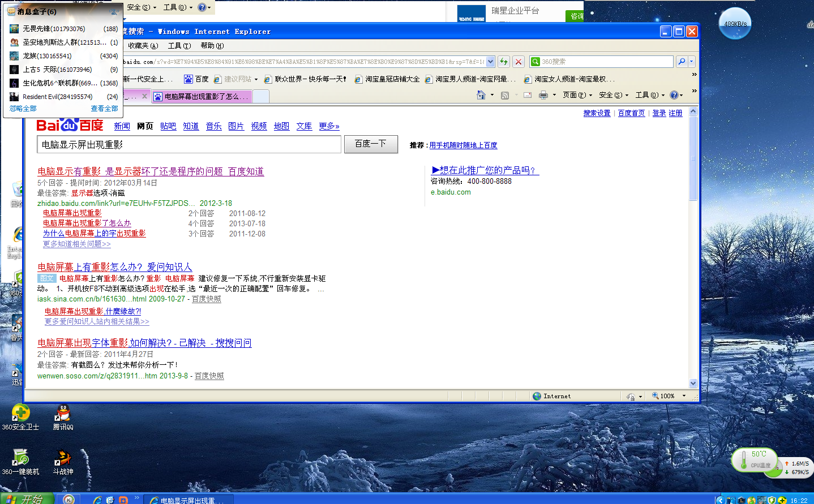
Task: Open the 无畏先锋 group message row
Action: tap(63, 29)
